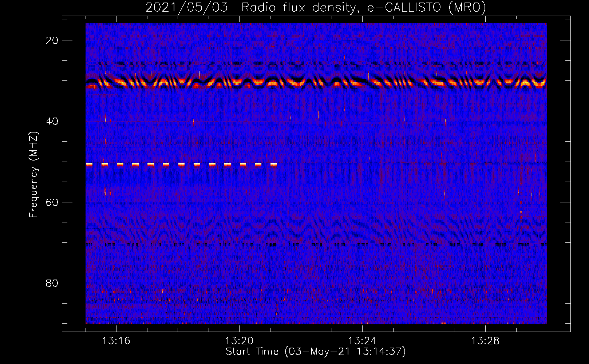Click the frequency tick label 60
This screenshot has height=364, width=589.
[x=52, y=202]
